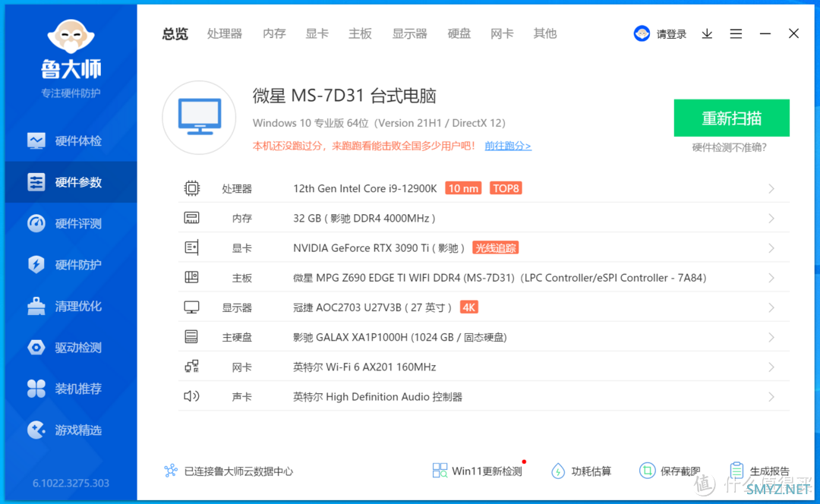820x504 pixels.
Task: Switch to the 内存 tab
Action: [274, 34]
